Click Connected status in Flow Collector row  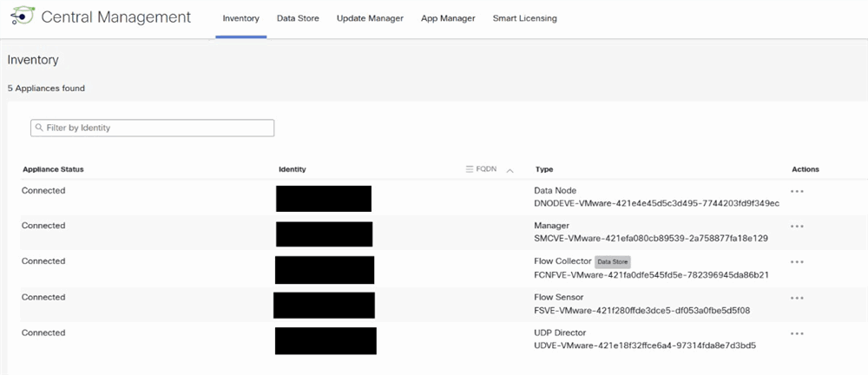pyautogui.click(x=43, y=261)
